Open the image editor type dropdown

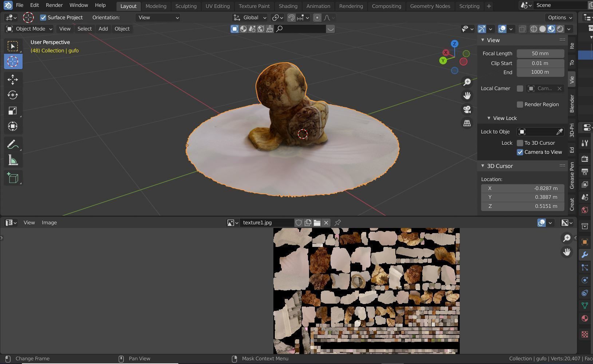tap(11, 223)
